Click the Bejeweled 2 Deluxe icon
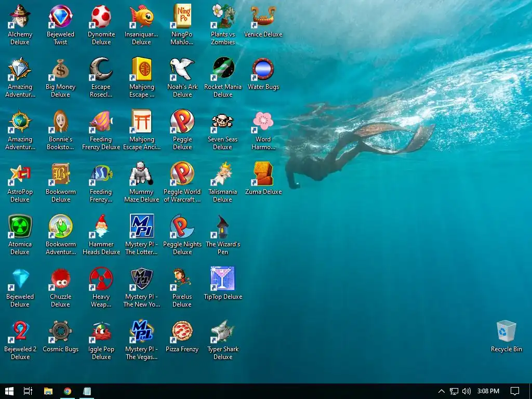Screen dimensions: 532x399 (20, 331)
